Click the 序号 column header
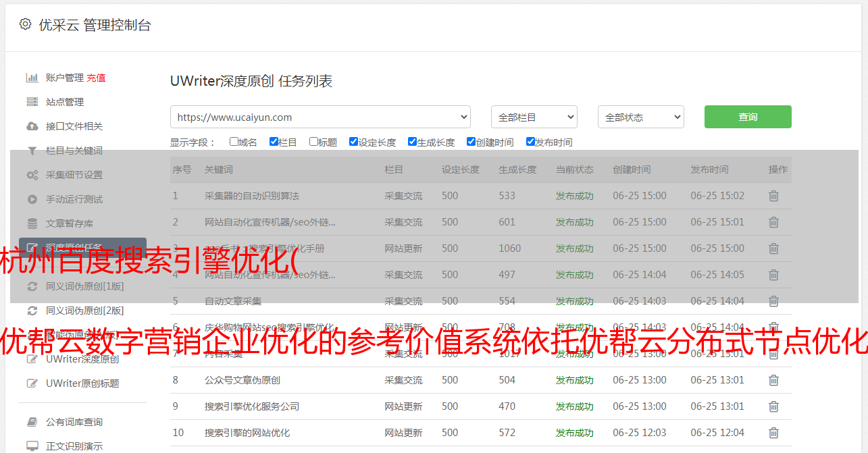868x453 pixels. 182,169
